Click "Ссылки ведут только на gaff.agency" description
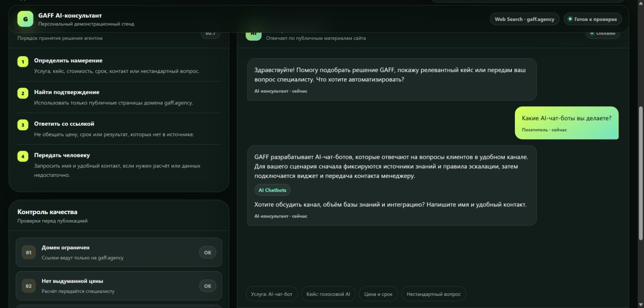 click(x=83, y=258)
